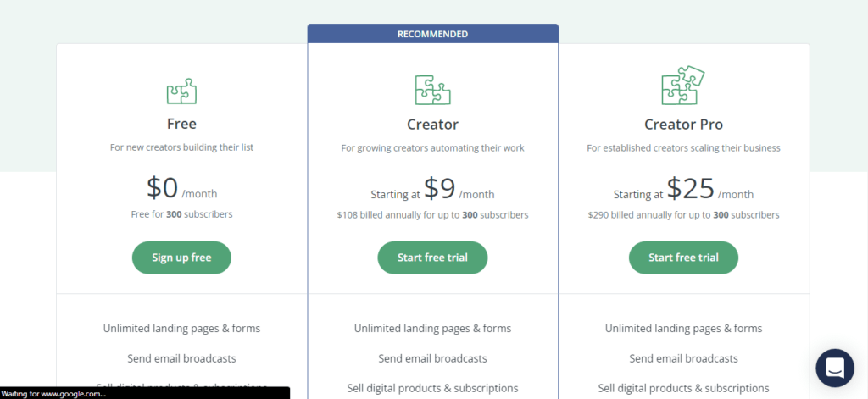
Task: Select the Free plan heading
Action: pos(181,124)
